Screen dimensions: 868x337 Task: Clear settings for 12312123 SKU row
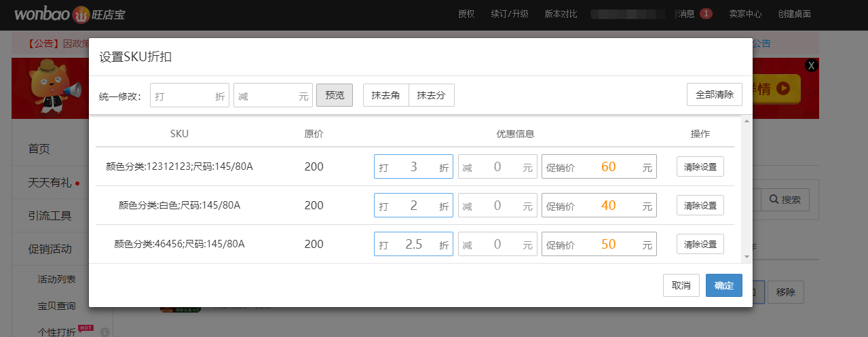tap(700, 166)
